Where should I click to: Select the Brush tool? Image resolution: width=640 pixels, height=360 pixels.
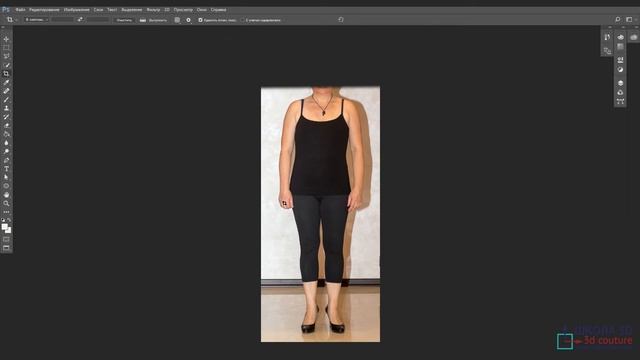[6, 100]
